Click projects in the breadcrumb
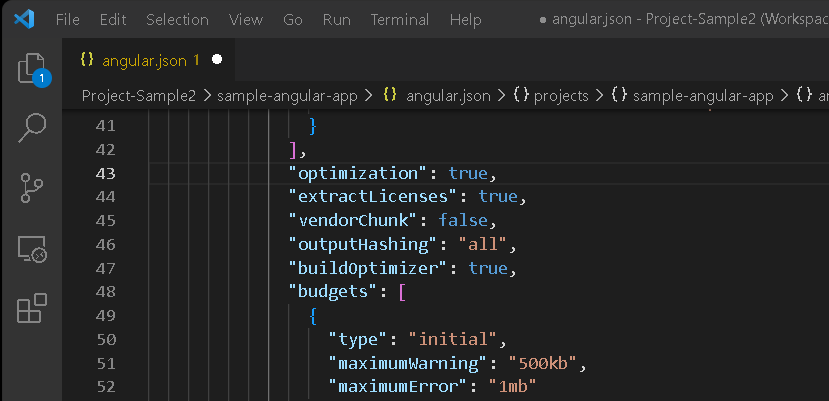 [561, 96]
